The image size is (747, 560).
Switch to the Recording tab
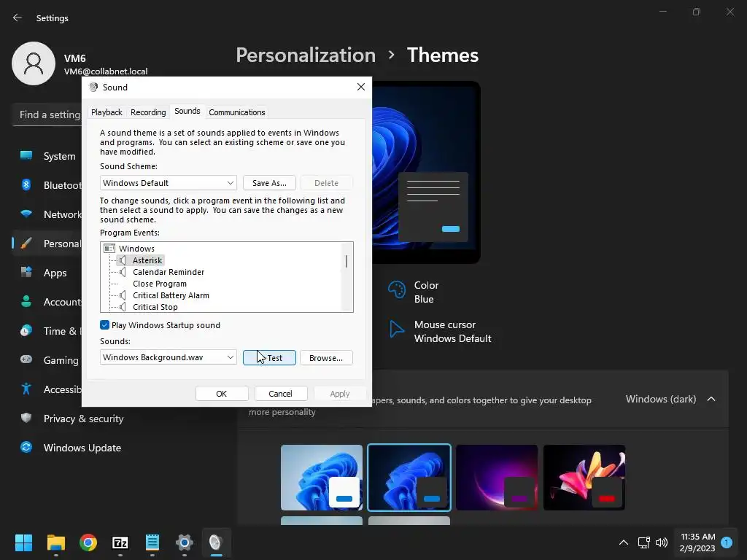coord(148,112)
